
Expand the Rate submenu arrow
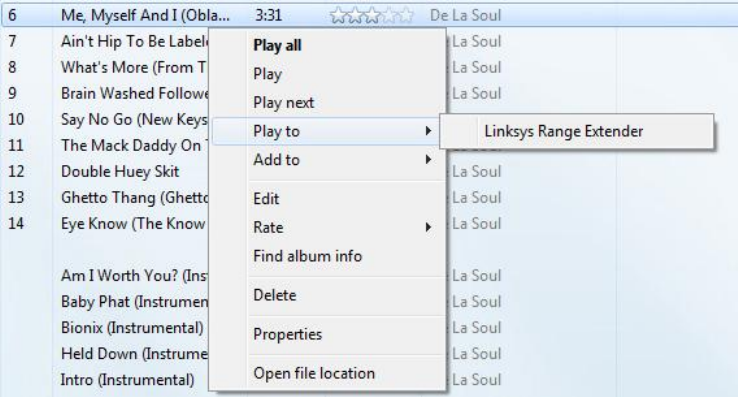(x=428, y=227)
